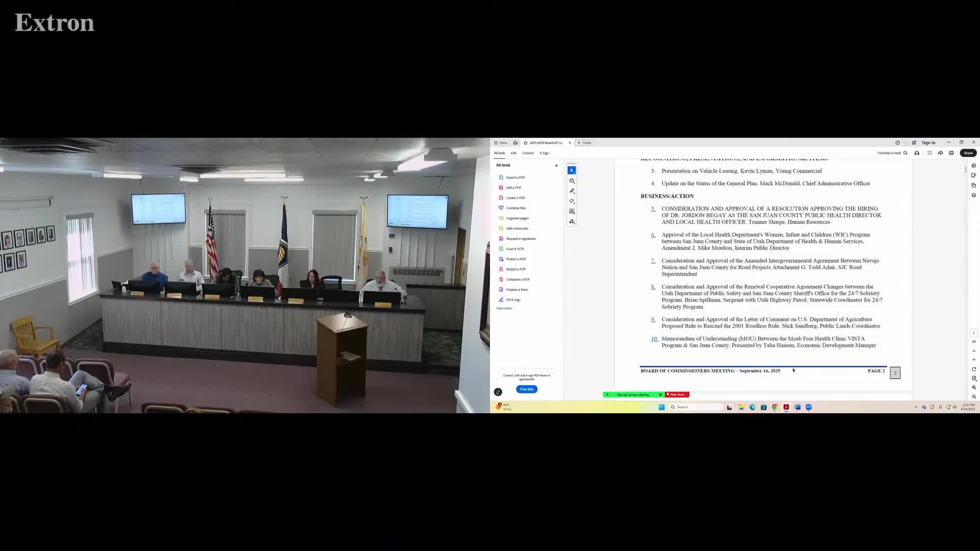This screenshot has height=551, width=980.
Task: Select the arrow selection tool
Action: (572, 170)
